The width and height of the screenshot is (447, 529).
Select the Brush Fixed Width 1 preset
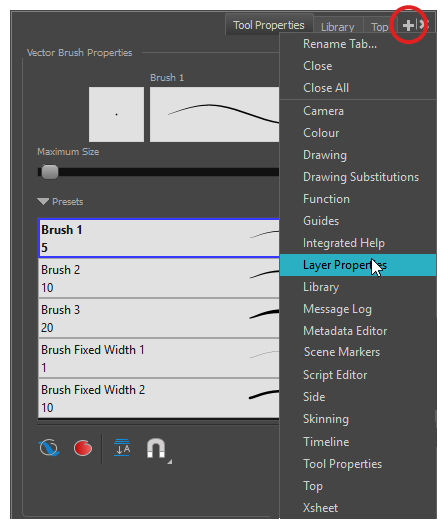click(x=159, y=358)
